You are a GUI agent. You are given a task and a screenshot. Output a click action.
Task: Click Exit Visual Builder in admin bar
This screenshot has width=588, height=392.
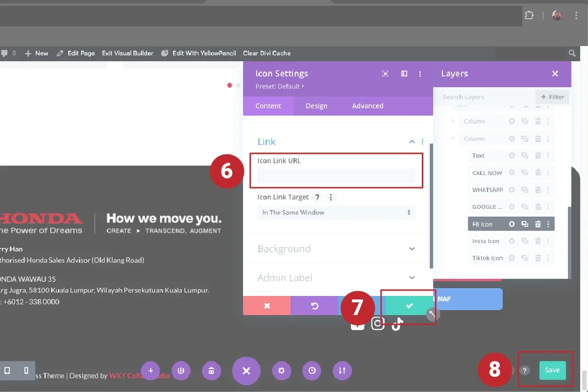coord(127,53)
